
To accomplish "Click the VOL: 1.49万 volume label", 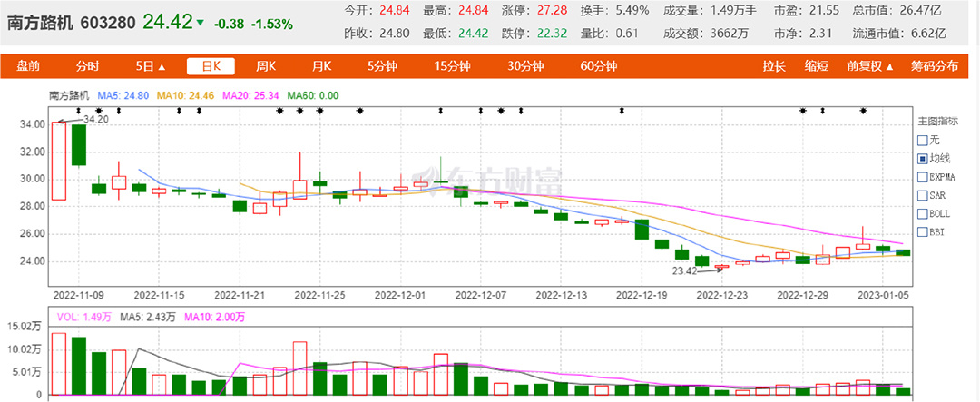I will click(83, 317).
